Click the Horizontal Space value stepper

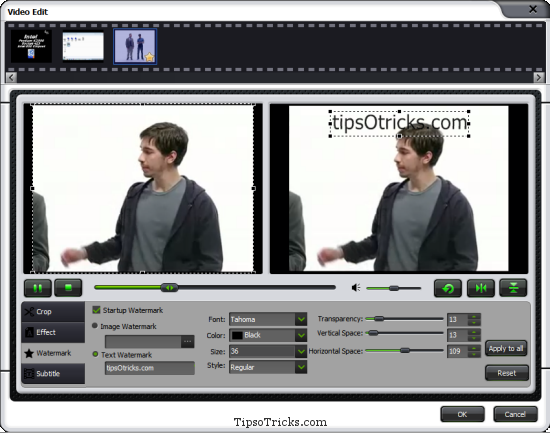pos(474,351)
